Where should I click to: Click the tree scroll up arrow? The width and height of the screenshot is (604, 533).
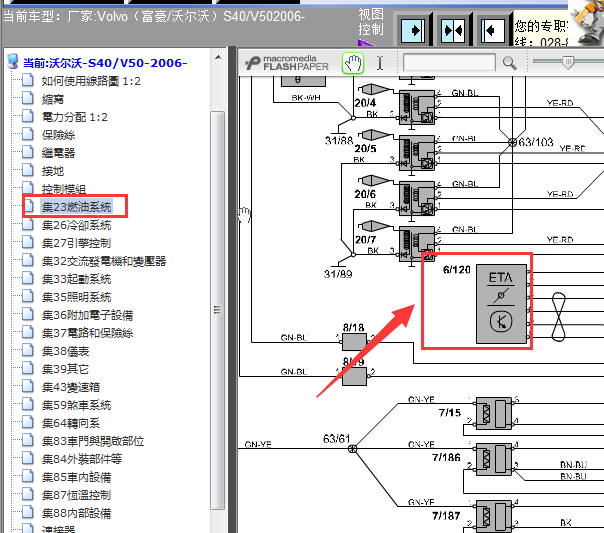click(218, 57)
